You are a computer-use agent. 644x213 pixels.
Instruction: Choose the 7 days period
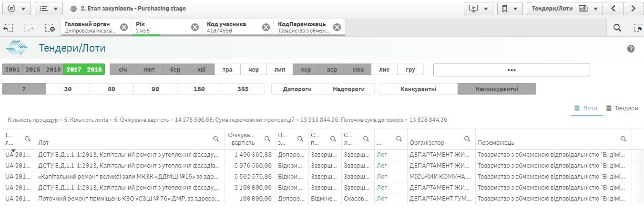tap(24, 89)
